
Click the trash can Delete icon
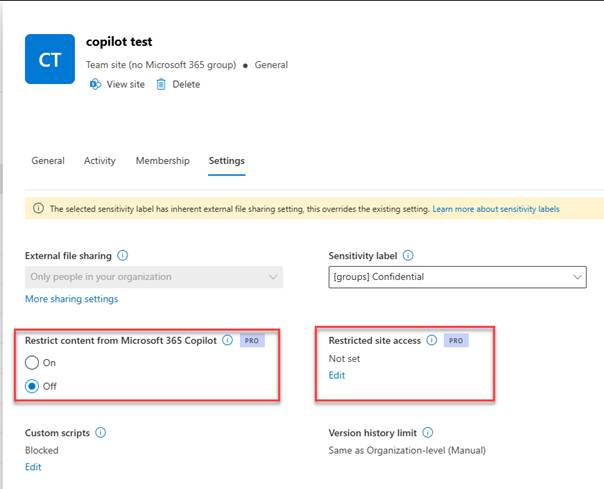pyautogui.click(x=161, y=85)
